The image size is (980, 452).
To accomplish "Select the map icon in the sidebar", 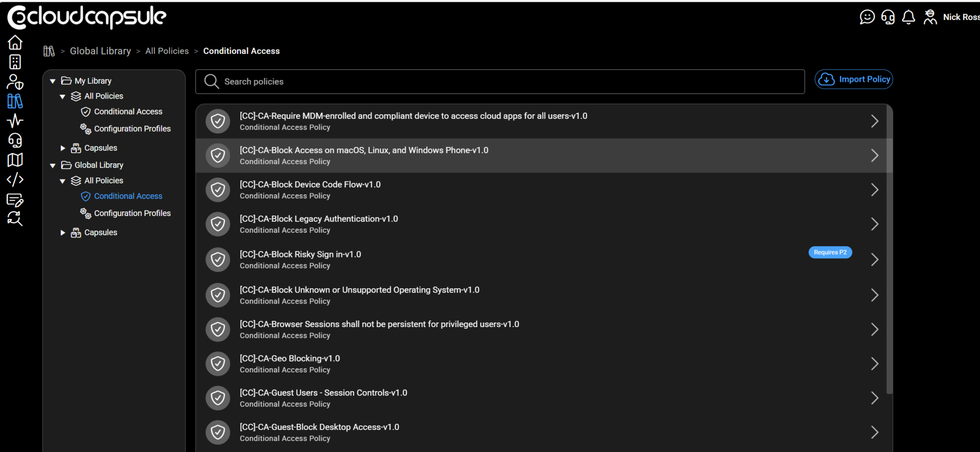I will pyautogui.click(x=15, y=160).
